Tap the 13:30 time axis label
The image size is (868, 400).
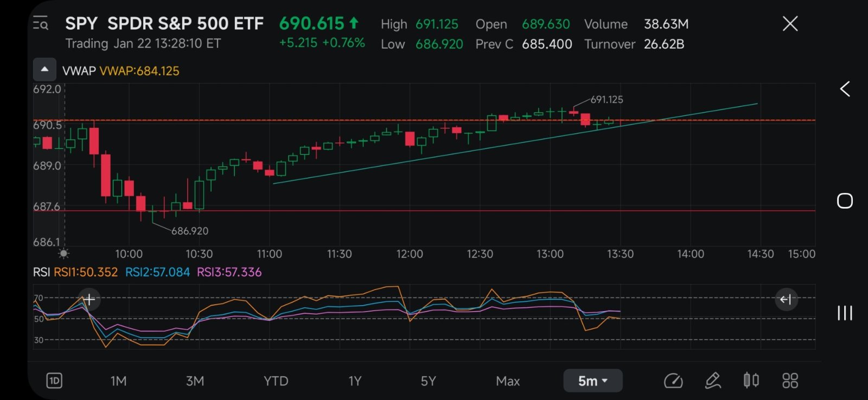pyautogui.click(x=620, y=254)
